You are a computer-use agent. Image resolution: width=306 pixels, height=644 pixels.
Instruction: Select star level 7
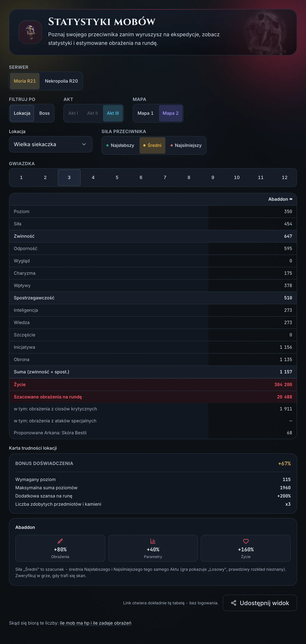coord(165,178)
